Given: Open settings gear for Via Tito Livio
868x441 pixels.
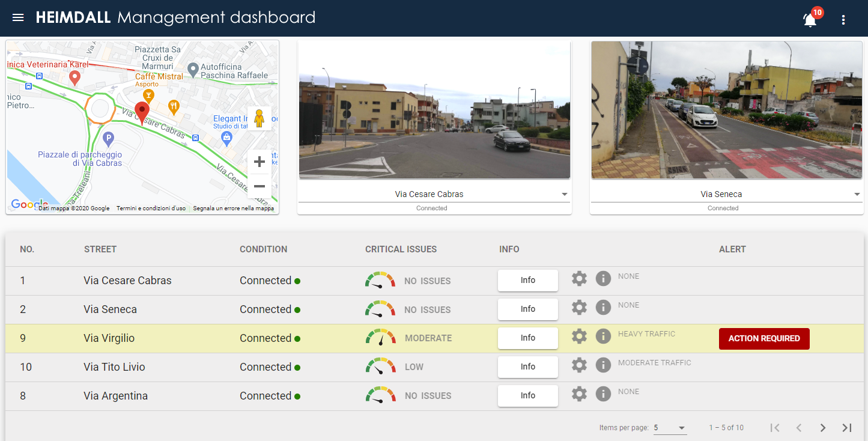Looking at the screenshot, I should pyautogui.click(x=579, y=365).
